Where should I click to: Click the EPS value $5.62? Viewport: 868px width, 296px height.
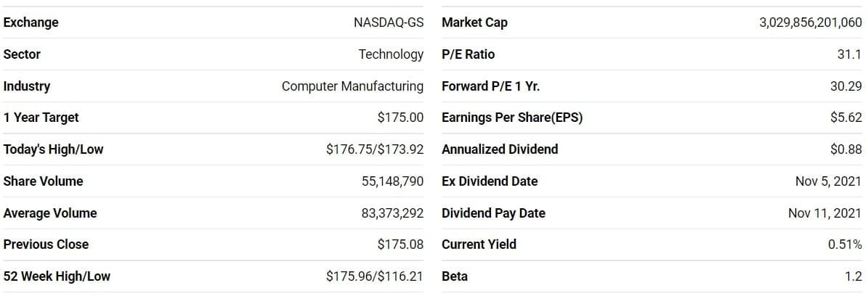tap(846, 118)
